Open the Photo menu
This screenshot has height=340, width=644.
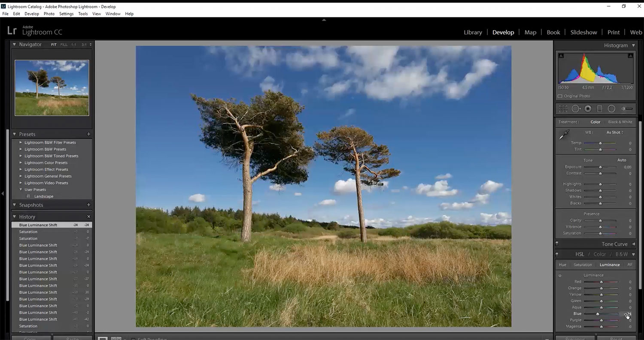[x=49, y=14]
